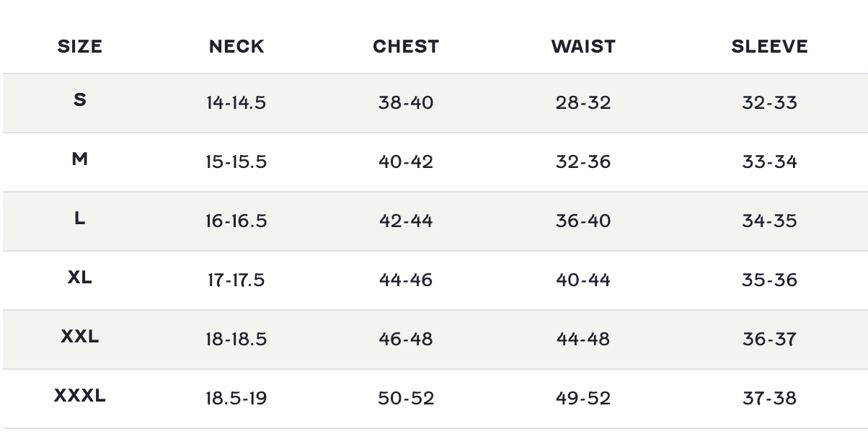Click sleeve value 37-38 in the XXXL row
The image size is (868, 434).
coord(769,399)
